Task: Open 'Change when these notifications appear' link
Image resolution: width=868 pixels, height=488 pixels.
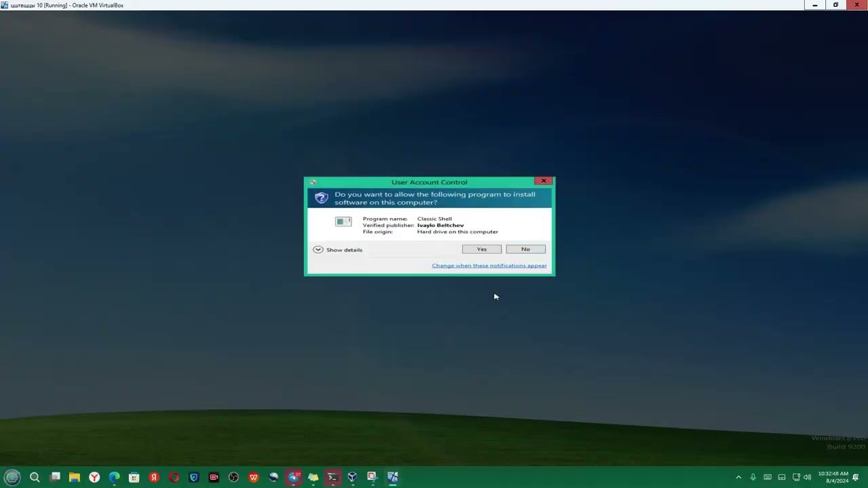Action: pos(489,266)
